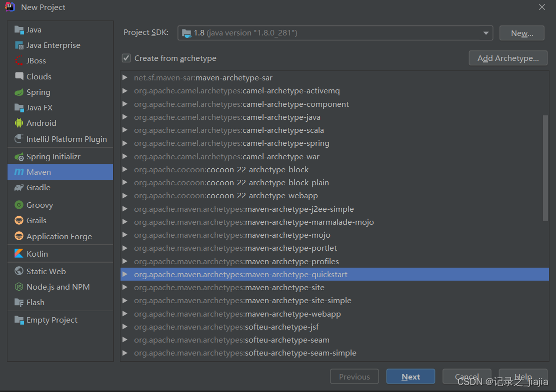Click the Groovy icon
Viewport: 556px width, 392px height.
(19, 205)
